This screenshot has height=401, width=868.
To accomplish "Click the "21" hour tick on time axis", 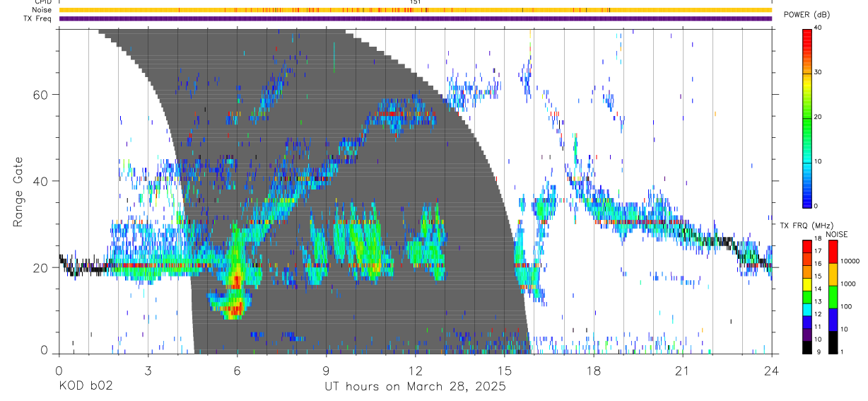I will pyautogui.click(x=683, y=370).
